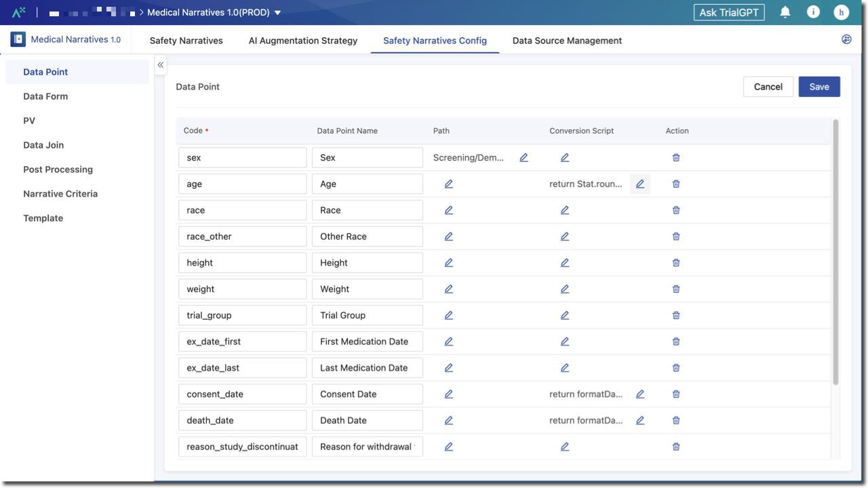Edit conversion script for height row

(x=565, y=263)
